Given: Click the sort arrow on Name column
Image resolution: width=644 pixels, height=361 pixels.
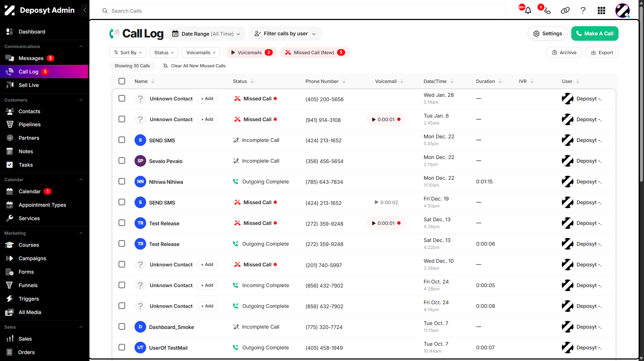Looking at the screenshot, I should [153, 82].
